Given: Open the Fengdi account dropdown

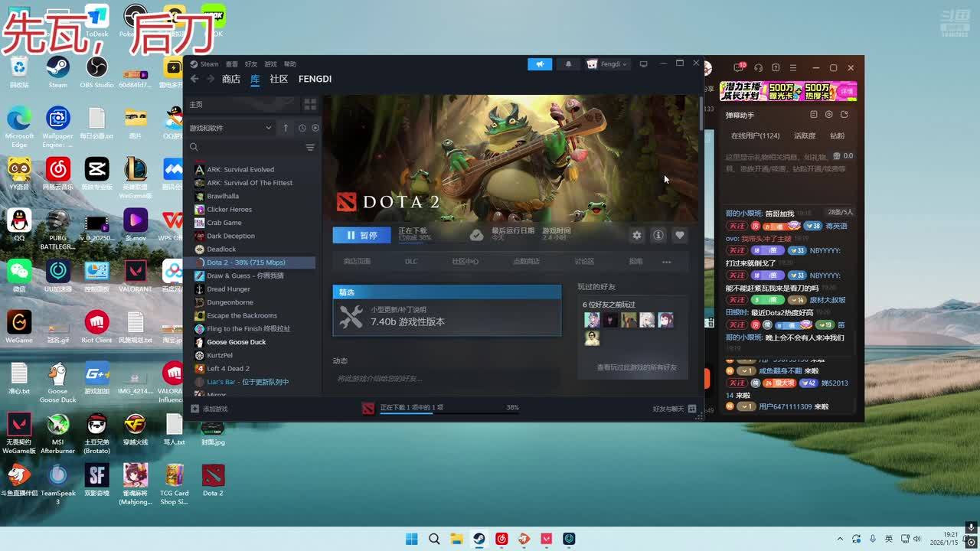Looking at the screenshot, I should point(608,64).
